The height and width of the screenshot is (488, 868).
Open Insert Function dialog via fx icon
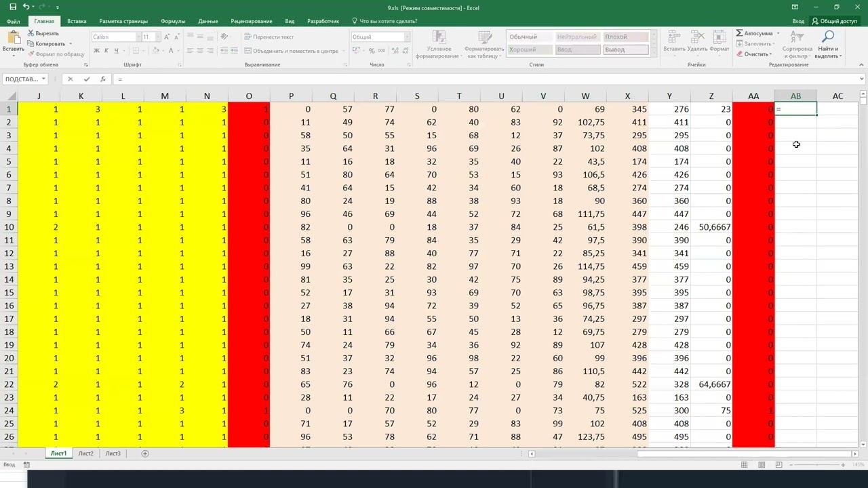point(103,79)
